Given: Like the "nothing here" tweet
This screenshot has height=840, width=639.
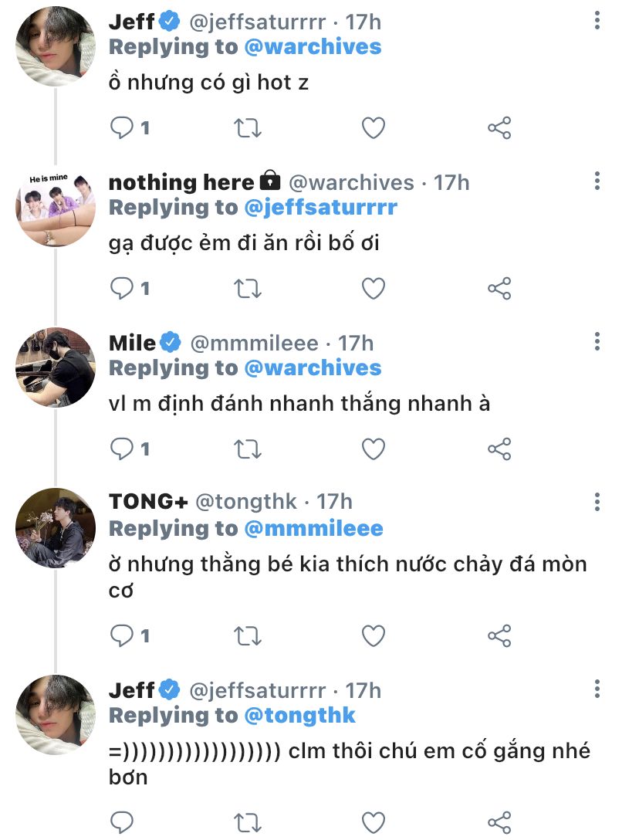Looking at the screenshot, I should click(x=374, y=288).
